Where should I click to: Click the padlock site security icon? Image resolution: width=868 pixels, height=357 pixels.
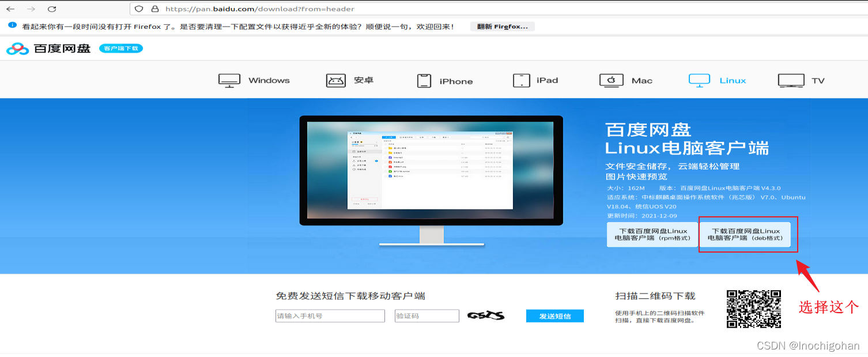click(x=154, y=9)
